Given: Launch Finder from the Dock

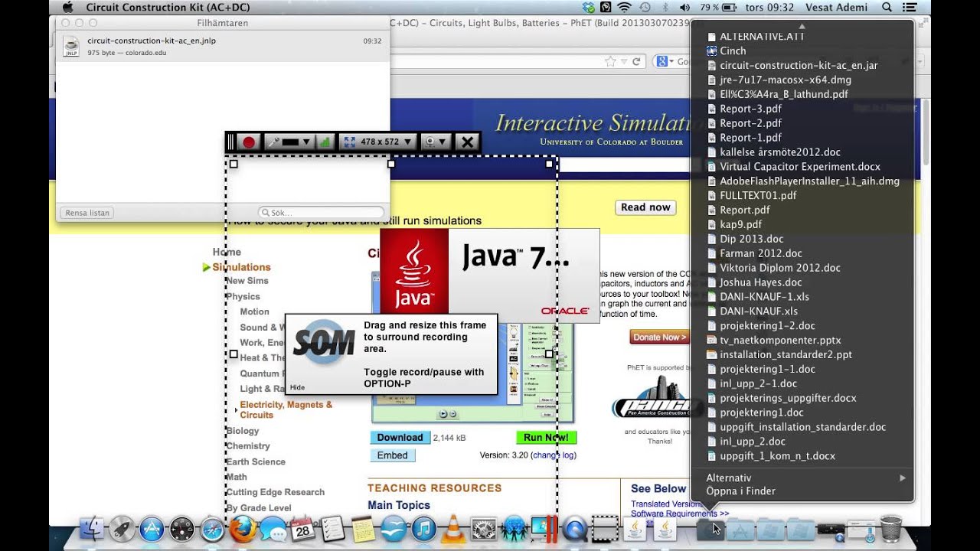Looking at the screenshot, I should coord(91,529).
